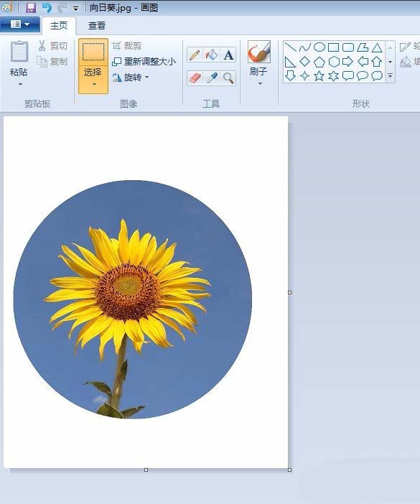Pick the Right triangle shape
The width and height of the screenshot is (420, 504).
[290, 62]
